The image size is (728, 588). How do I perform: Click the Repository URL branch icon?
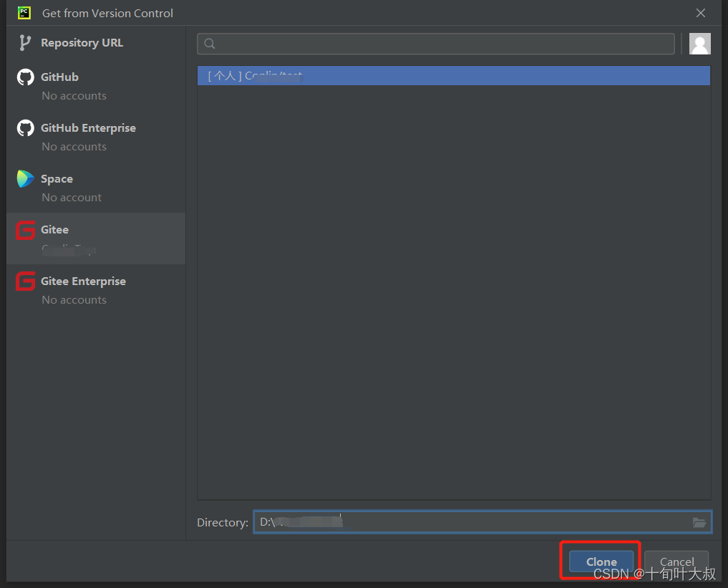25,43
